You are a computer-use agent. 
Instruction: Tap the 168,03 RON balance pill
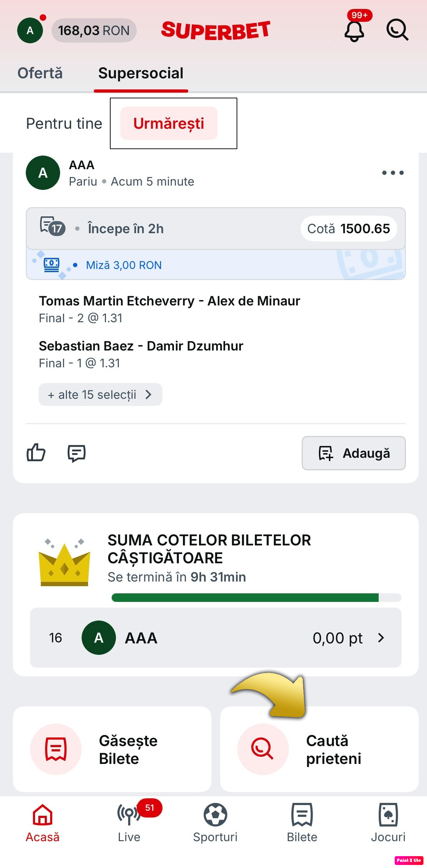tap(94, 30)
